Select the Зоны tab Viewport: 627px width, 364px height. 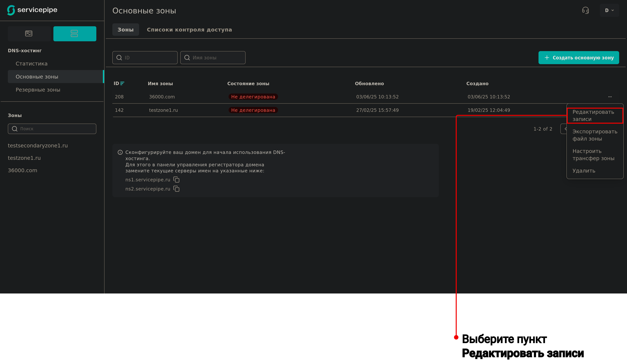tap(125, 30)
